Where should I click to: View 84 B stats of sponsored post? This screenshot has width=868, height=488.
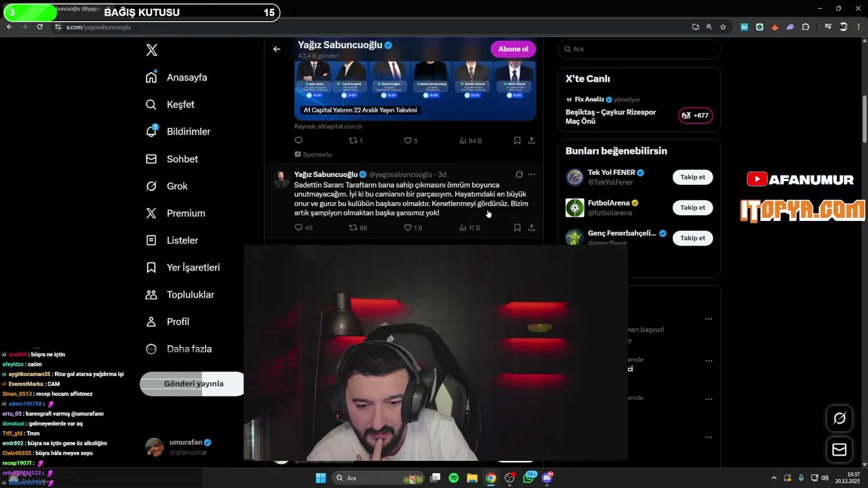[470, 140]
